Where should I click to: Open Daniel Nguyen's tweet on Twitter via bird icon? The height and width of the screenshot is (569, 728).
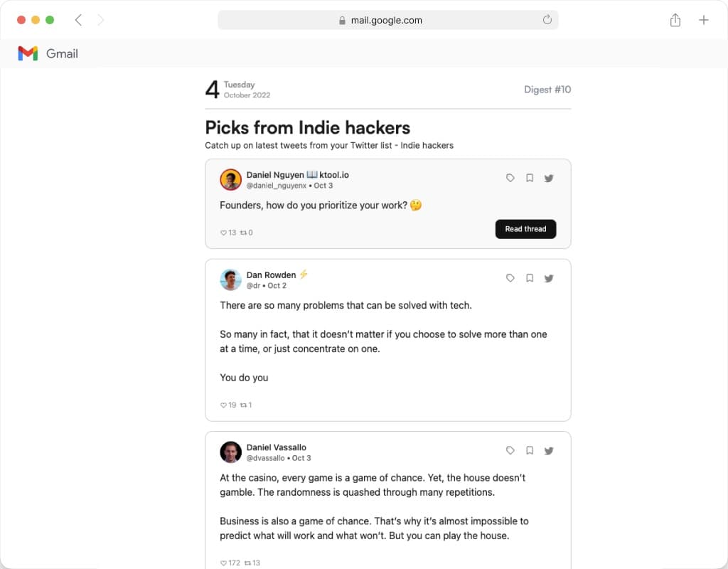pos(549,179)
